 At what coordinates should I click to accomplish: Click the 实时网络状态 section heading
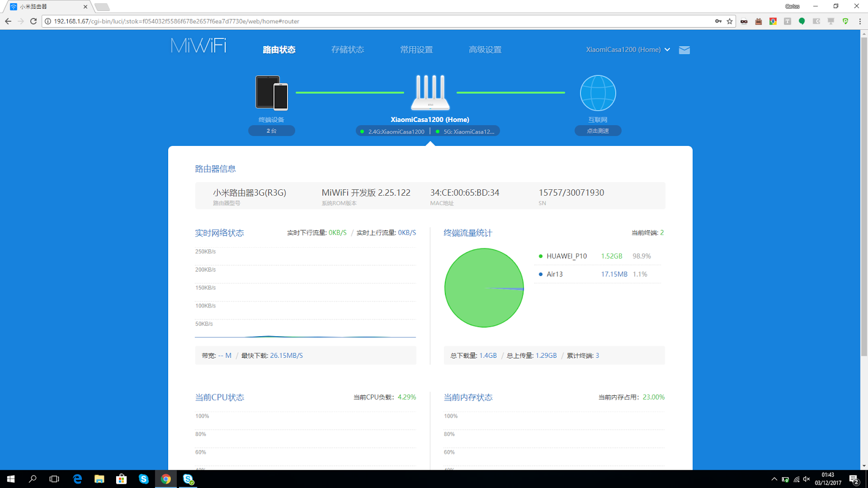pos(220,233)
